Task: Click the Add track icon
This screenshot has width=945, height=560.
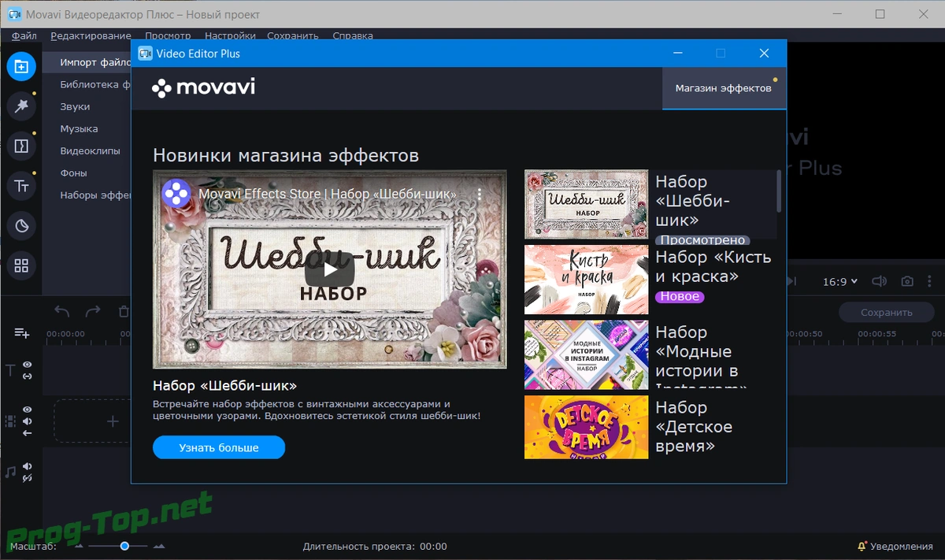Action: coord(22,333)
